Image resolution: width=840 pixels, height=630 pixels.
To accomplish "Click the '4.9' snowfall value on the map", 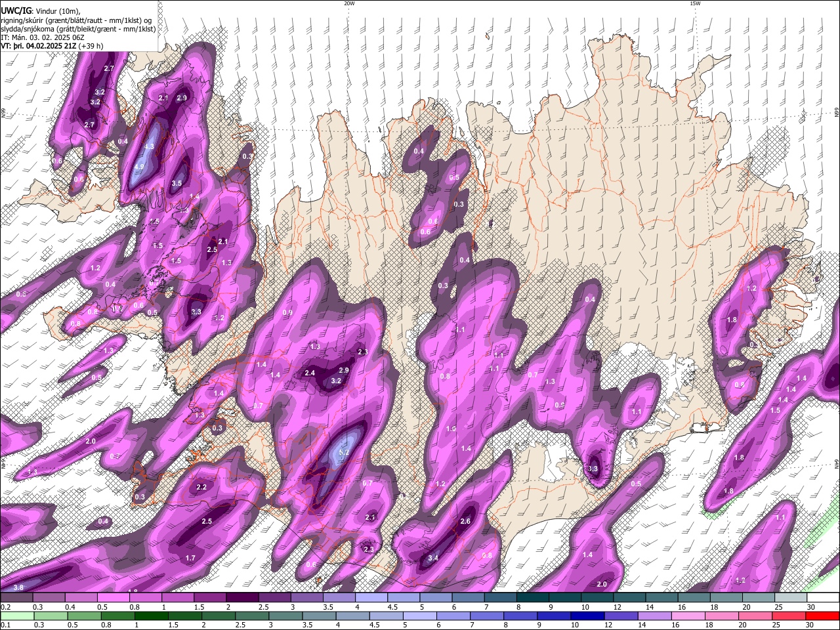I will tap(138, 167).
